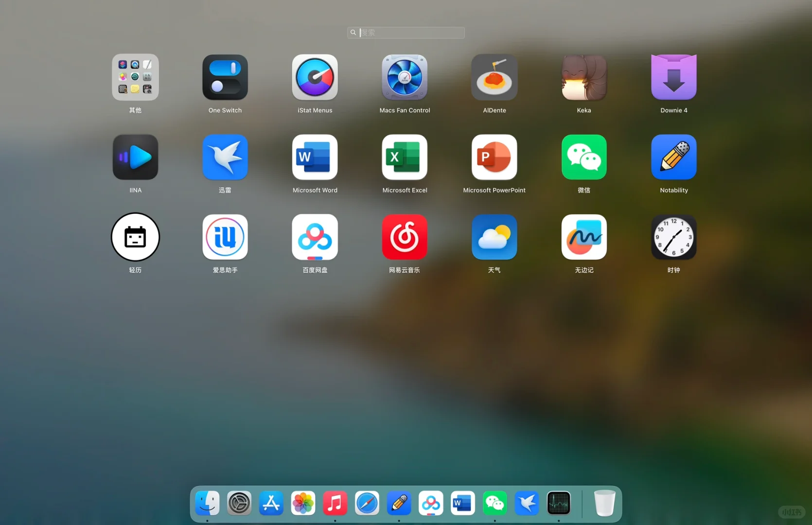Image resolution: width=812 pixels, height=525 pixels.
Task: Expand the 其他 app folder
Action: click(135, 77)
